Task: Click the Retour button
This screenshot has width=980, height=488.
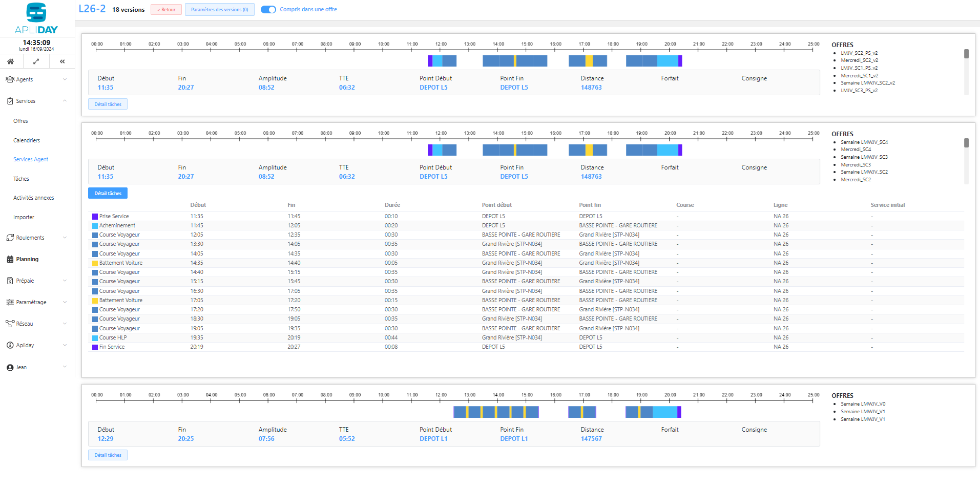Action: 166,10
